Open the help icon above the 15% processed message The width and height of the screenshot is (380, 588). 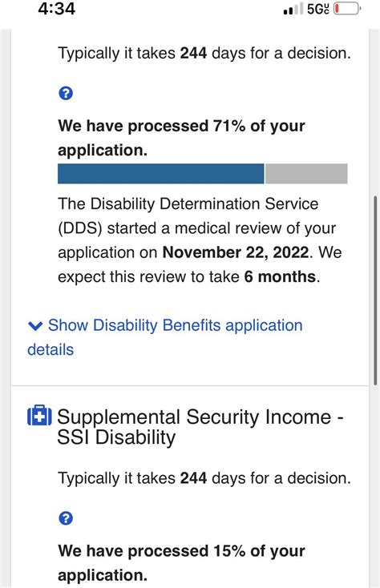(x=66, y=518)
